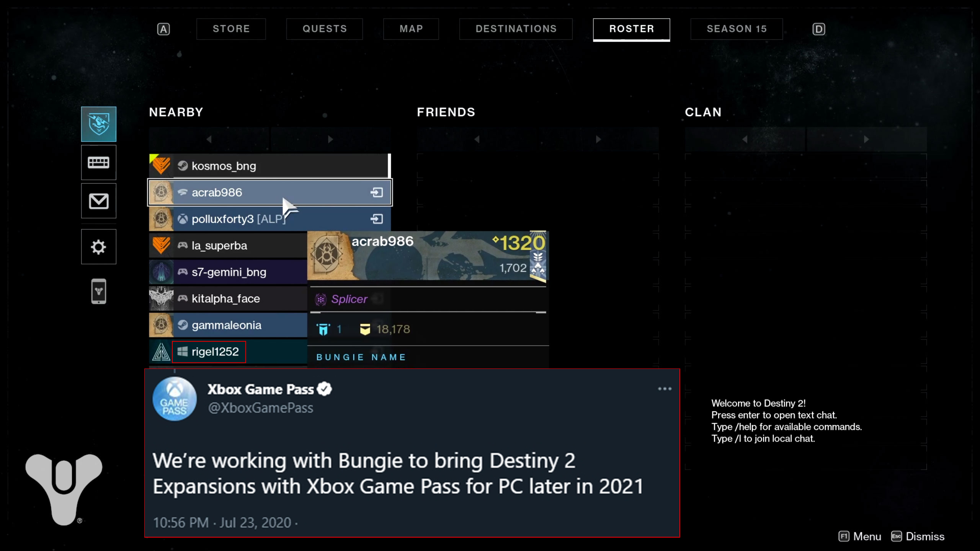Click the Xbox Game Pass account name
This screenshot has width=980, height=551.
[260, 389]
